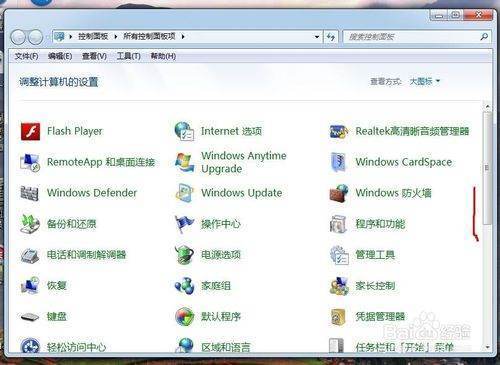
Task: Click the scrollbar down arrow
Action: (x=487, y=347)
